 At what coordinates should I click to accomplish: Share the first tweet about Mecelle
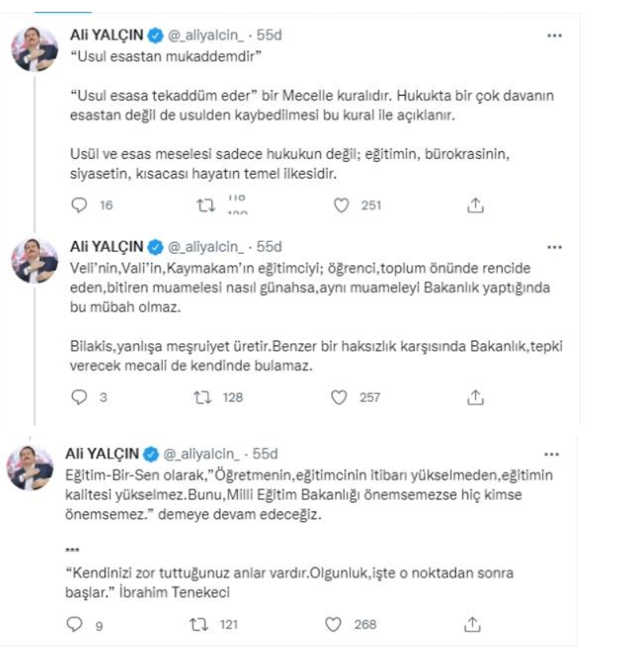[475, 206]
